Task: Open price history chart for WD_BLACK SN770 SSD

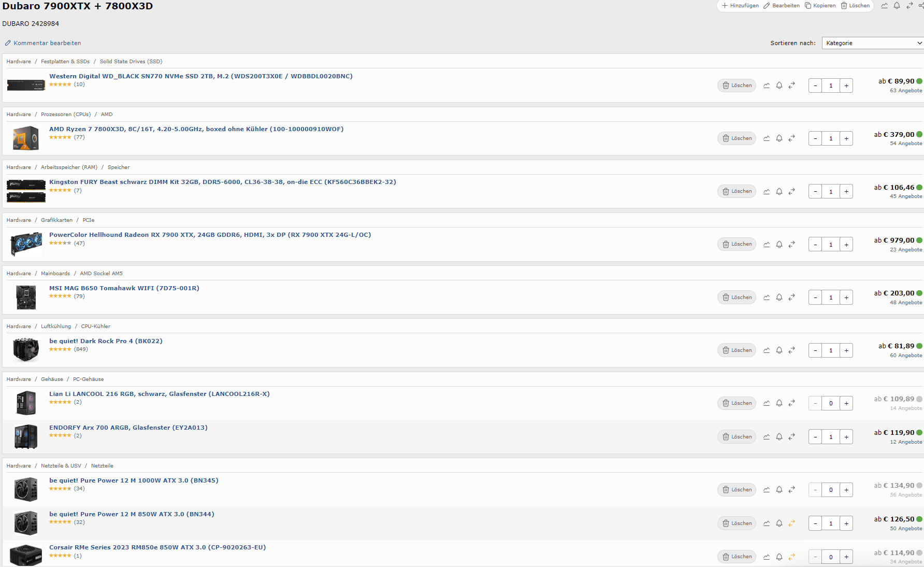Action: pyautogui.click(x=767, y=86)
